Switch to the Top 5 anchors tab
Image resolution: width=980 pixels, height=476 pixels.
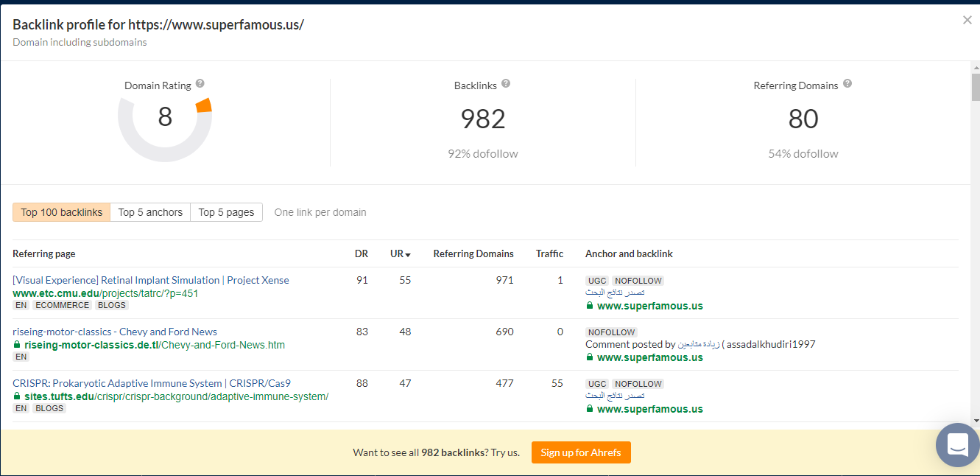point(150,212)
